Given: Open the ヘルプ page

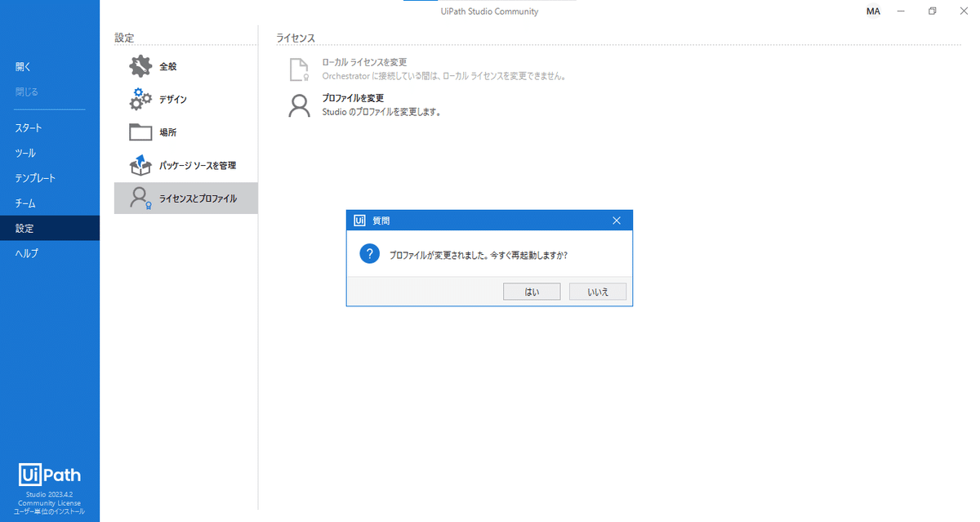Looking at the screenshot, I should [x=50, y=253].
